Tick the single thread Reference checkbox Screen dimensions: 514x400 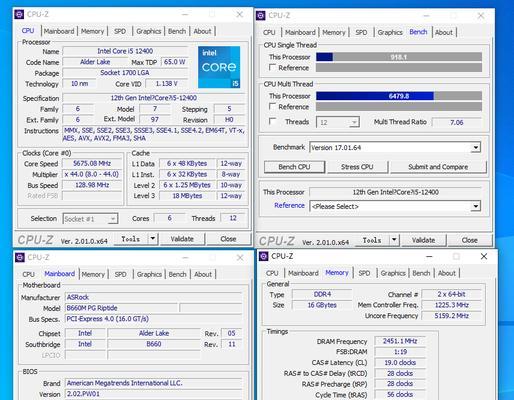click(272, 68)
